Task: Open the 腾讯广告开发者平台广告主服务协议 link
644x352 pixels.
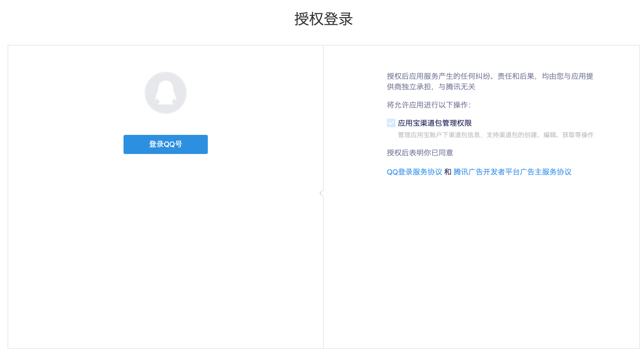Action: pos(512,172)
